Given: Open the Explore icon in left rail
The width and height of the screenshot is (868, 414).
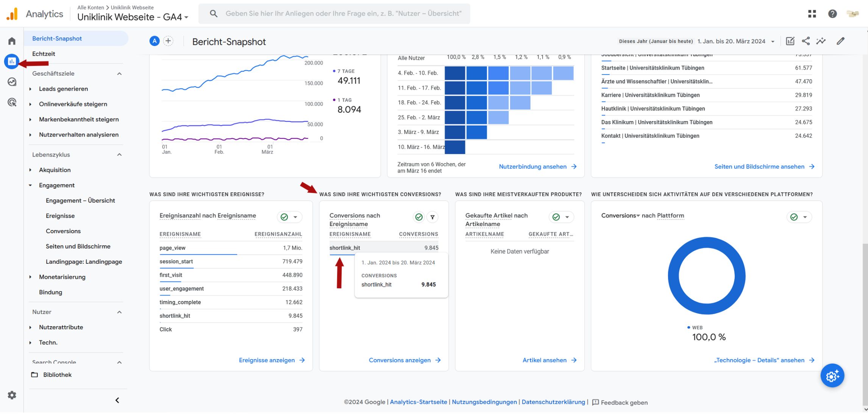Looking at the screenshot, I should [12, 82].
